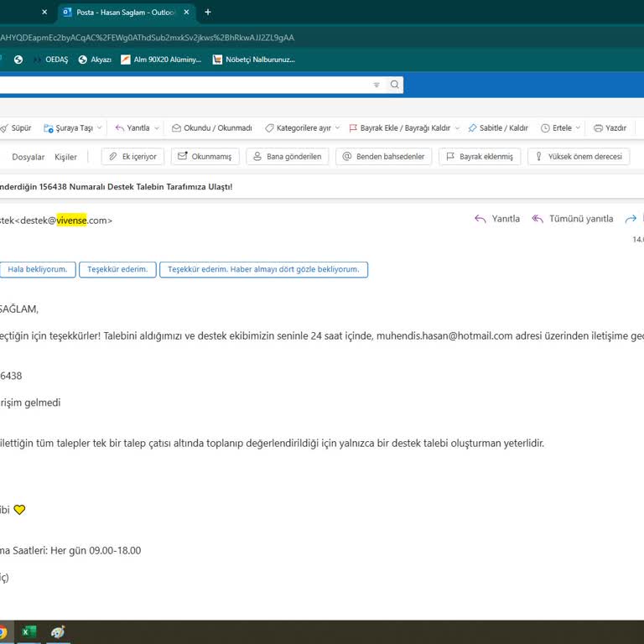Click Sabitle / Kaldır pin
Image resolution: width=644 pixels, height=644 pixels.
click(x=498, y=128)
